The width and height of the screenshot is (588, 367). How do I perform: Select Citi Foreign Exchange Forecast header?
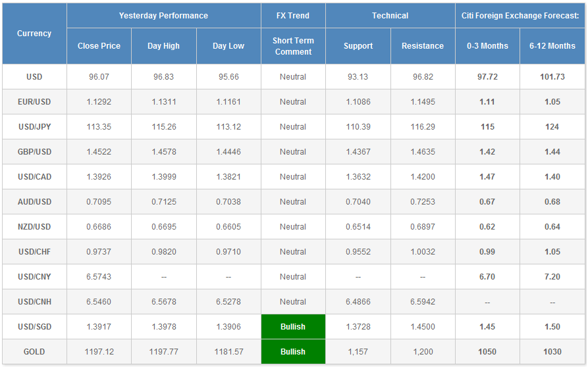(x=520, y=16)
